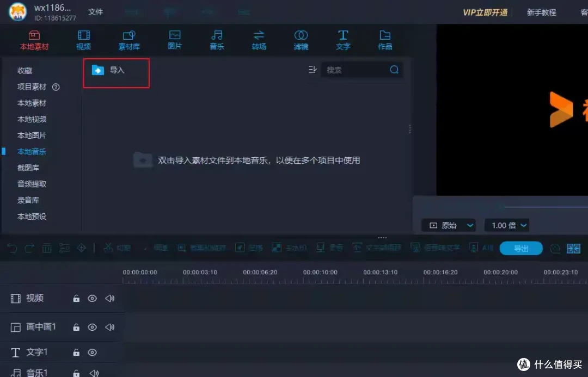Open the 图片 (Pictures) panel tab
Screen dimensions: 588x377
click(174, 39)
